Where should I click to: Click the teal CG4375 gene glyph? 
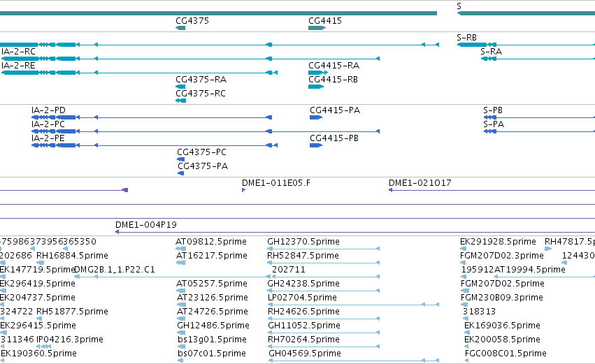180,28
